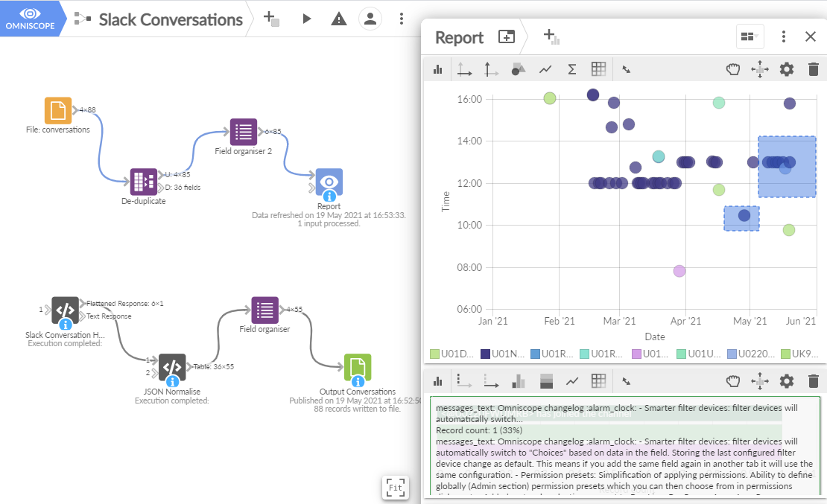Add a new block to workflow
The height and width of the screenshot is (504, 827).
[271, 19]
